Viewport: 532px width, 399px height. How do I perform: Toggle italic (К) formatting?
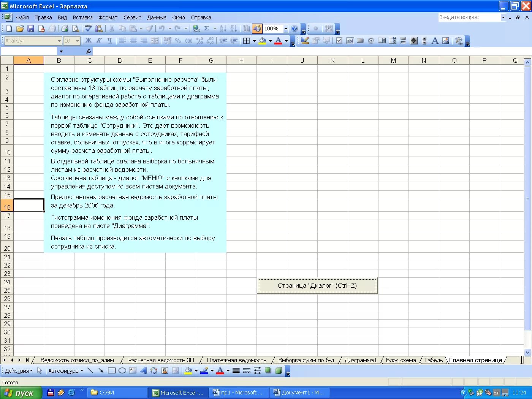tap(99, 41)
